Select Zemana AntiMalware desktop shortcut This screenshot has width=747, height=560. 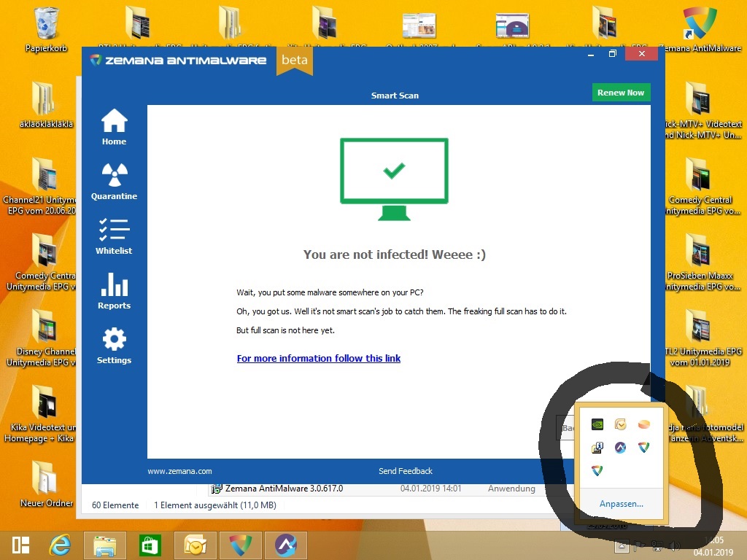point(700,29)
